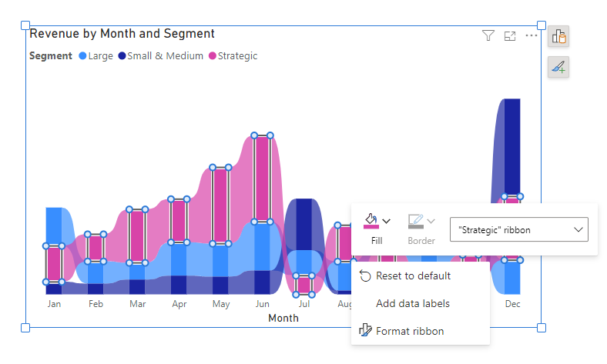Select the Strategic column for Jun
The height and width of the screenshot is (364, 607).
click(262, 179)
